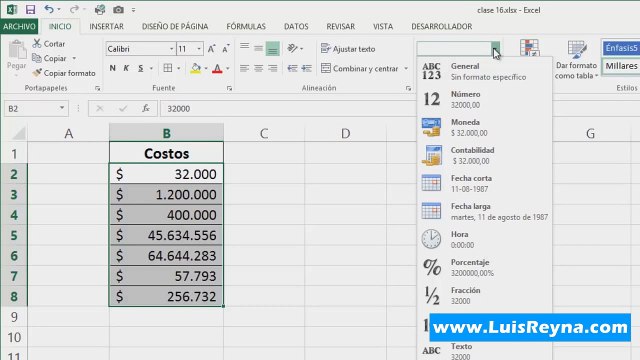Click in formula bar showing 32000
The height and width of the screenshot is (360, 640).
click(x=287, y=109)
